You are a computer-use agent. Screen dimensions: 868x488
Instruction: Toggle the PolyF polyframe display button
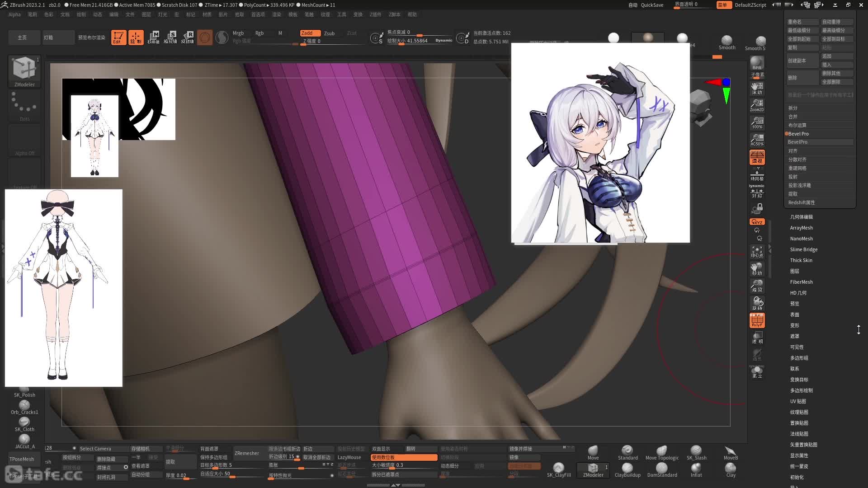coord(757,320)
